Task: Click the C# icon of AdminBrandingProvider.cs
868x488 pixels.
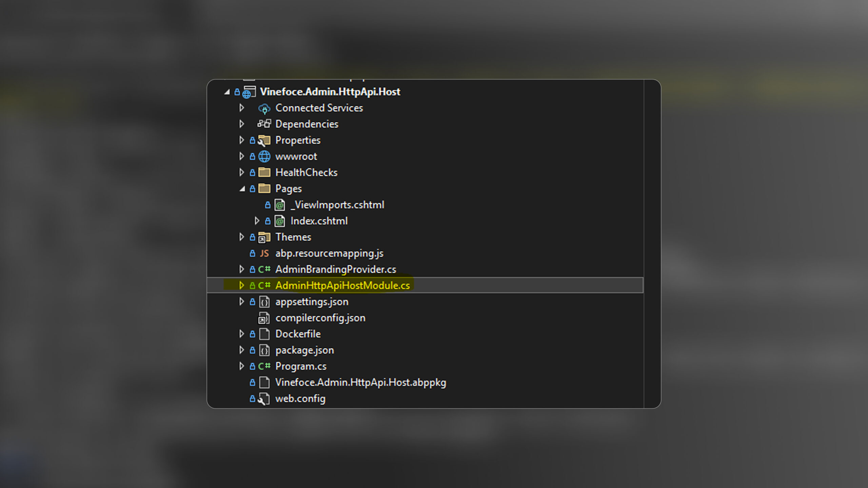Action: pos(264,269)
